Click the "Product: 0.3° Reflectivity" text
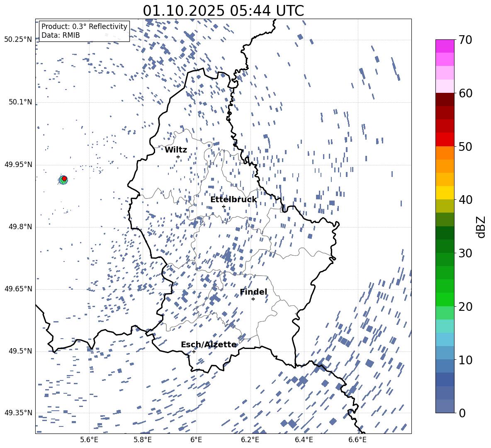Screen dimensions: 491x448 click(84, 27)
